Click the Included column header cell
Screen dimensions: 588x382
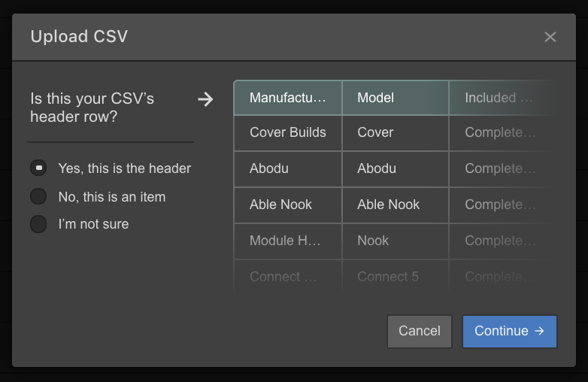click(502, 98)
